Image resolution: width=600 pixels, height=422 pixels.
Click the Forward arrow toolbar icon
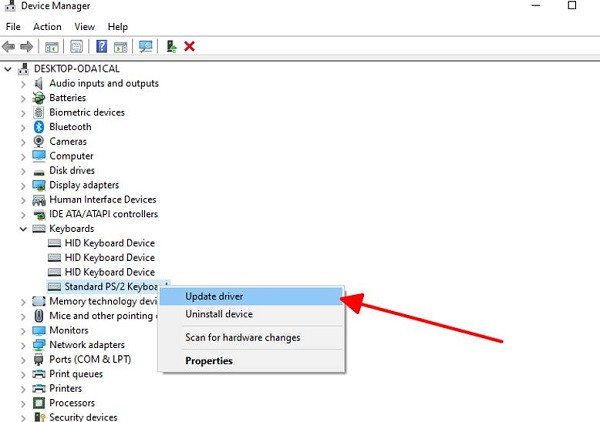(x=26, y=47)
